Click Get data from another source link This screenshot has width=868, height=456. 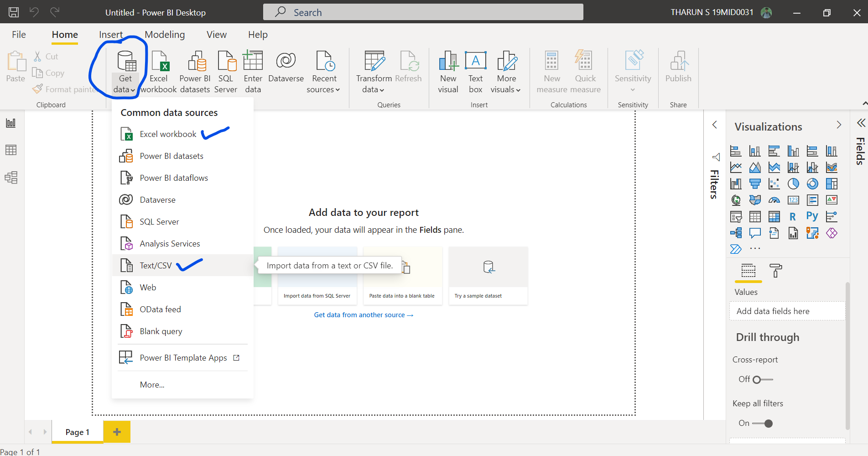coord(364,314)
